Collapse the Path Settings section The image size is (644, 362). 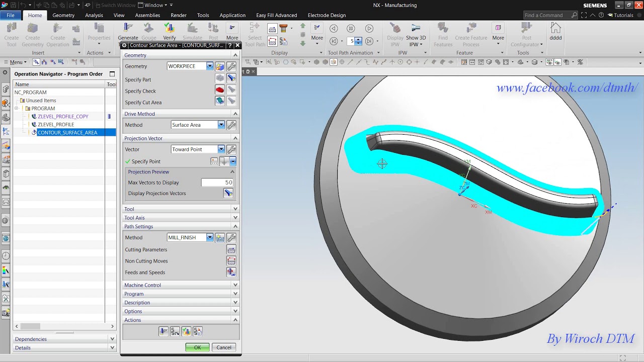pyautogui.click(x=181, y=226)
